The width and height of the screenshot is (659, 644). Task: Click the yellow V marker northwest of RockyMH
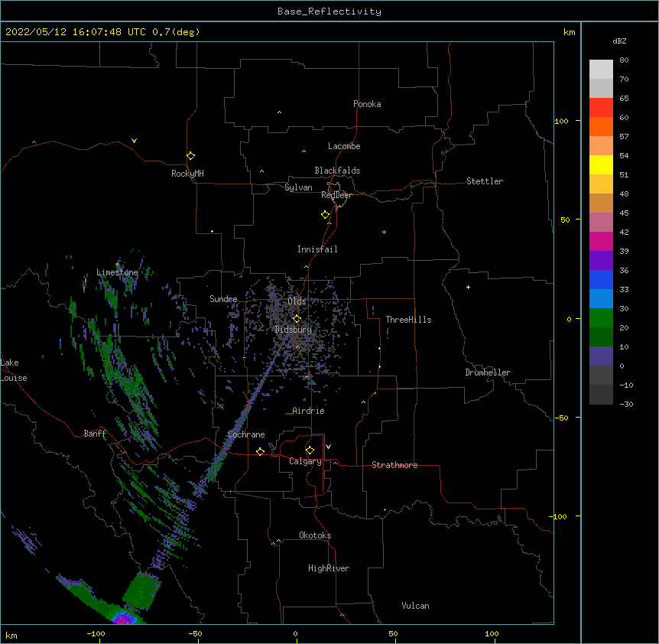point(134,141)
